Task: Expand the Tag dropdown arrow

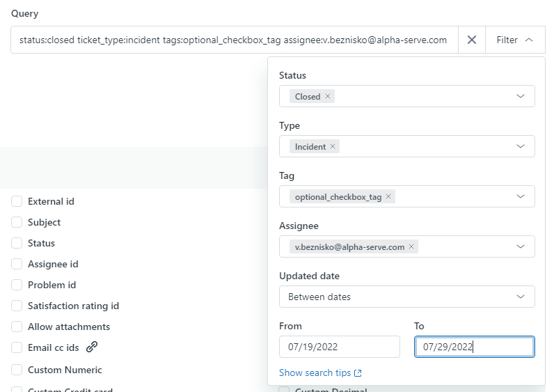Action: pyautogui.click(x=521, y=197)
